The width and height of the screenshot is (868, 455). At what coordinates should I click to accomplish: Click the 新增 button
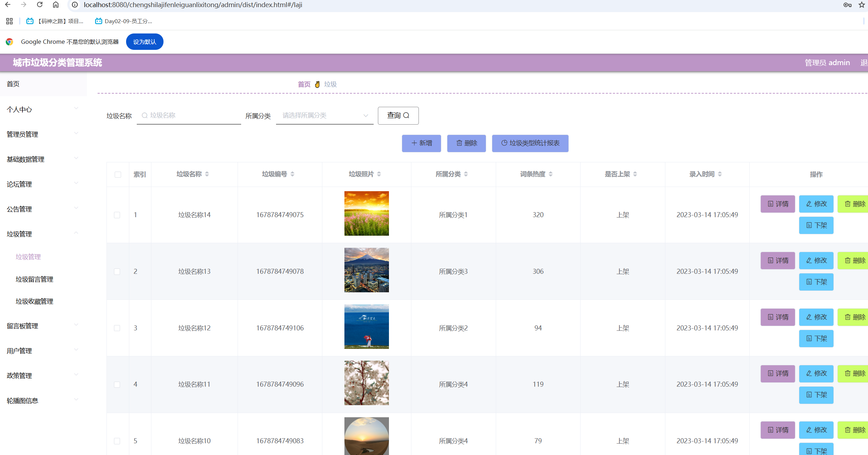421,143
